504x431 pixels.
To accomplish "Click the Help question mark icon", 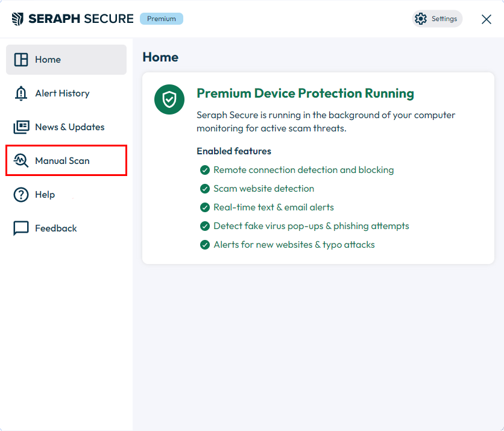I will (21, 195).
